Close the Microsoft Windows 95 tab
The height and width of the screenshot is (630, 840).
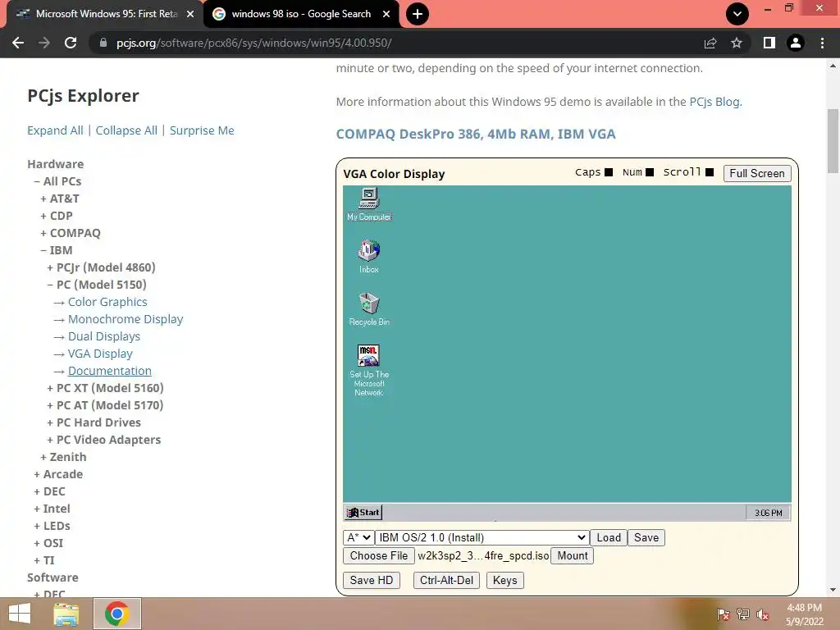coord(190,15)
